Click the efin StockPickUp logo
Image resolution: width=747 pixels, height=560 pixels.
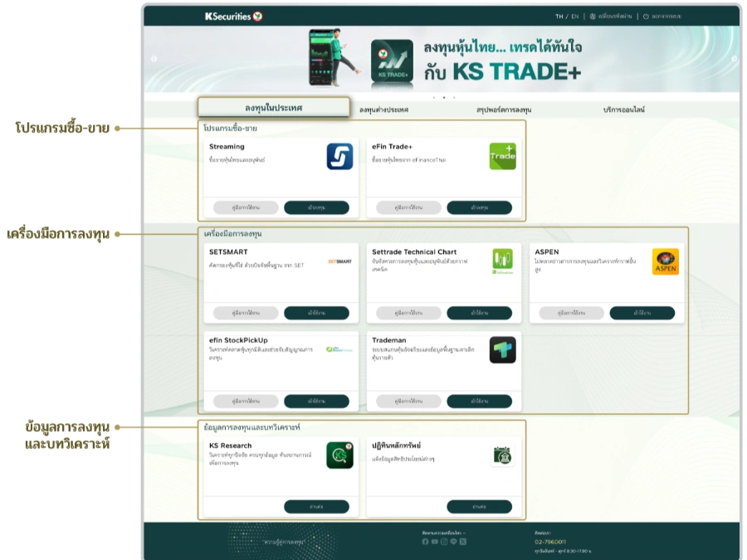(x=339, y=349)
